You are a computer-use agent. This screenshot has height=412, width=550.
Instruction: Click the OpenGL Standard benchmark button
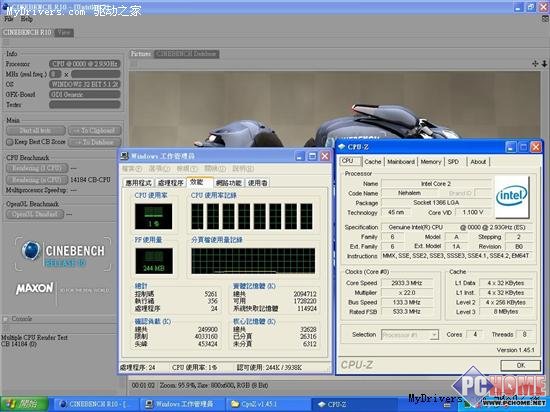tap(35, 214)
